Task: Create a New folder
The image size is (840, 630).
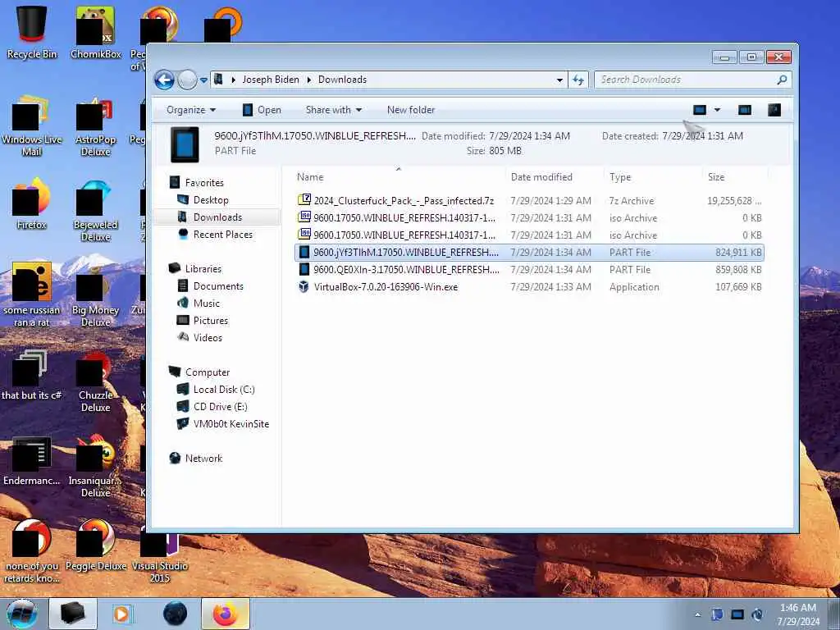Action: click(411, 110)
